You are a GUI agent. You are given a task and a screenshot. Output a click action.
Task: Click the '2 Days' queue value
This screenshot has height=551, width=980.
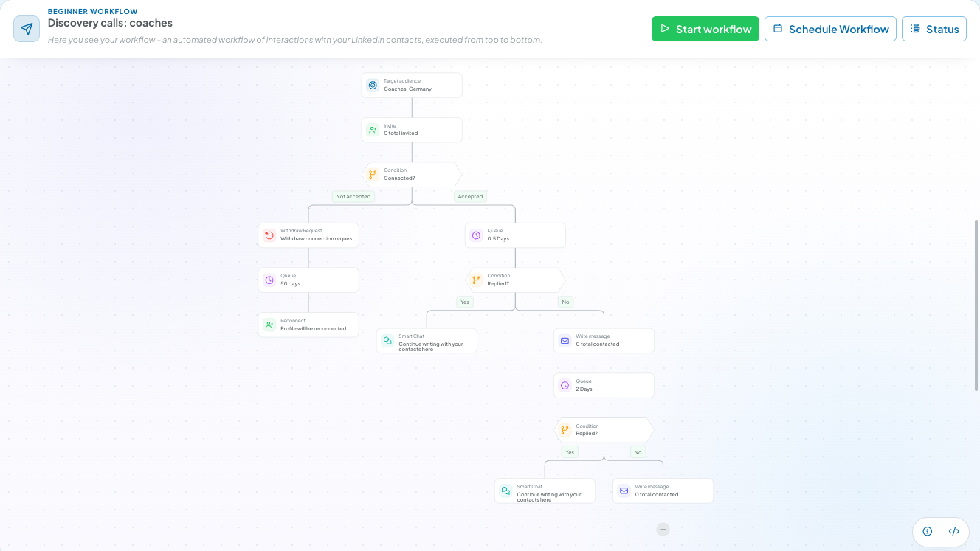[584, 389]
